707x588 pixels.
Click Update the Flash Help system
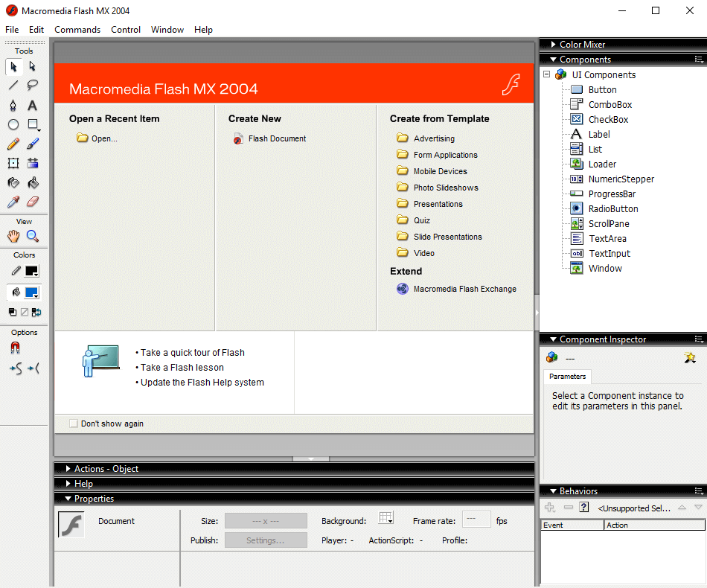pos(202,383)
